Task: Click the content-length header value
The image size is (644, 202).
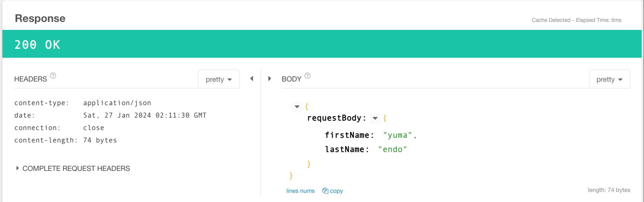Action: click(x=100, y=140)
